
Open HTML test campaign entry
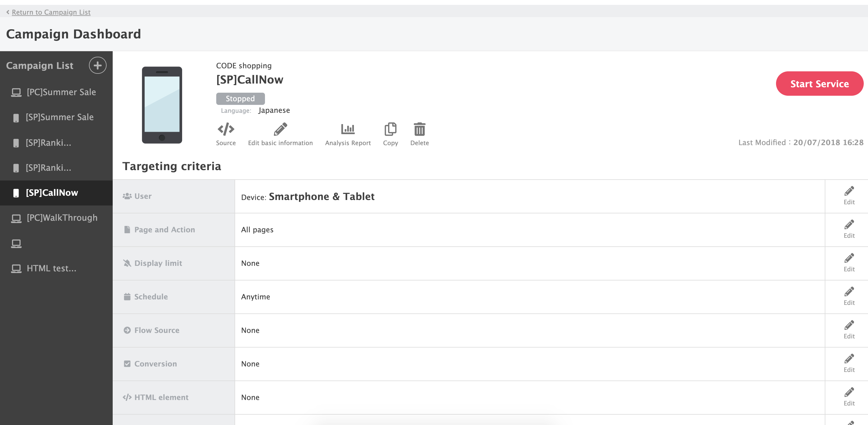click(51, 269)
